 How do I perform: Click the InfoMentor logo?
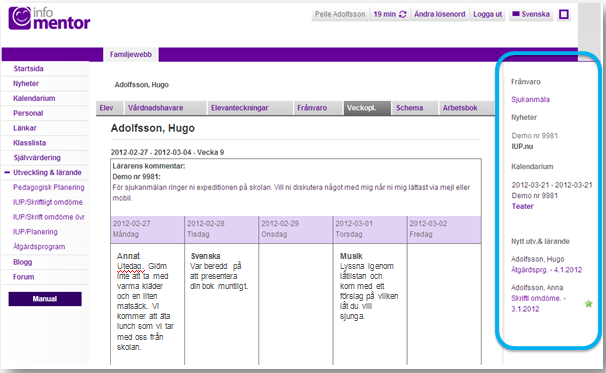click(x=49, y=18)
